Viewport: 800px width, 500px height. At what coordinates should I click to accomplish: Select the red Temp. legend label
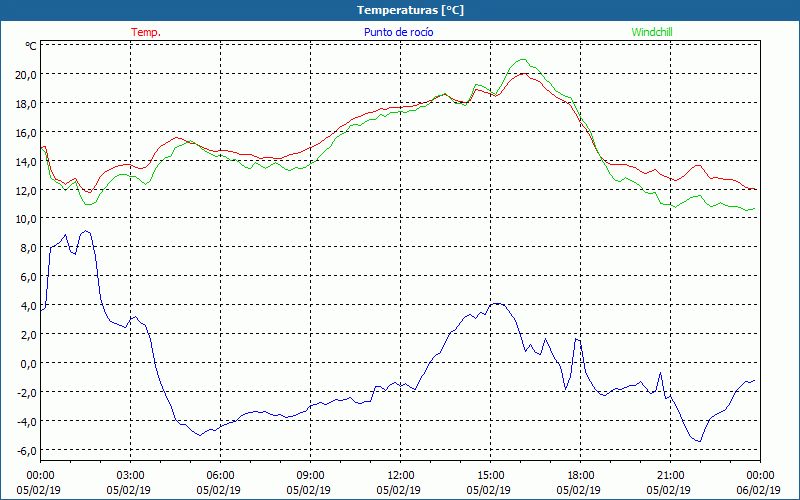pos(146,32)
